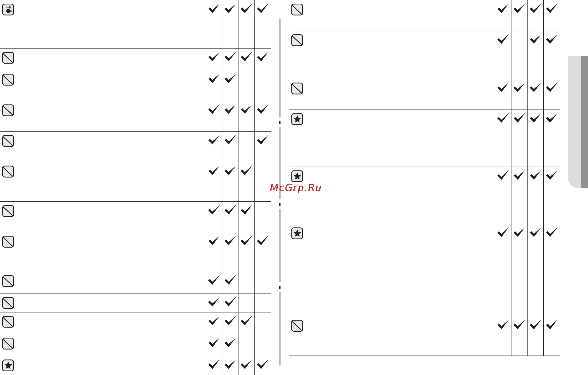This screenshot has height=375, width=588.
Task: Toggle the first checkmark beside the left table's star icon
Action: (x=214, y=364)
